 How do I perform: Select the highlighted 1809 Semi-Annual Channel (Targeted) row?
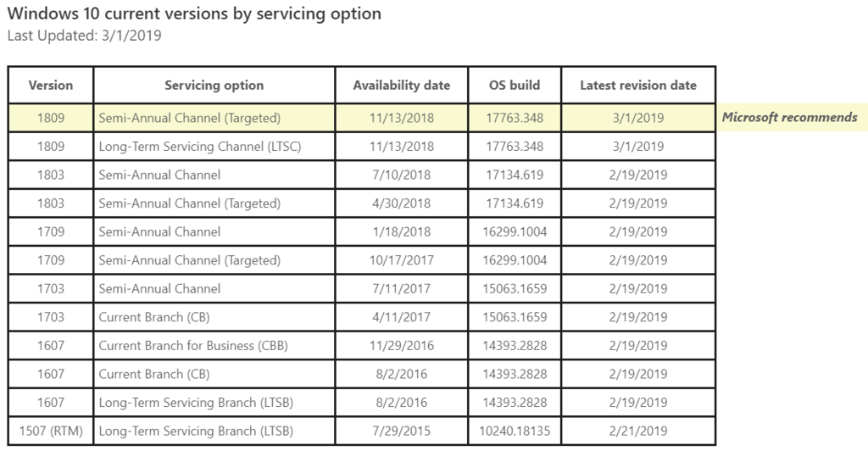click(361, 118)
